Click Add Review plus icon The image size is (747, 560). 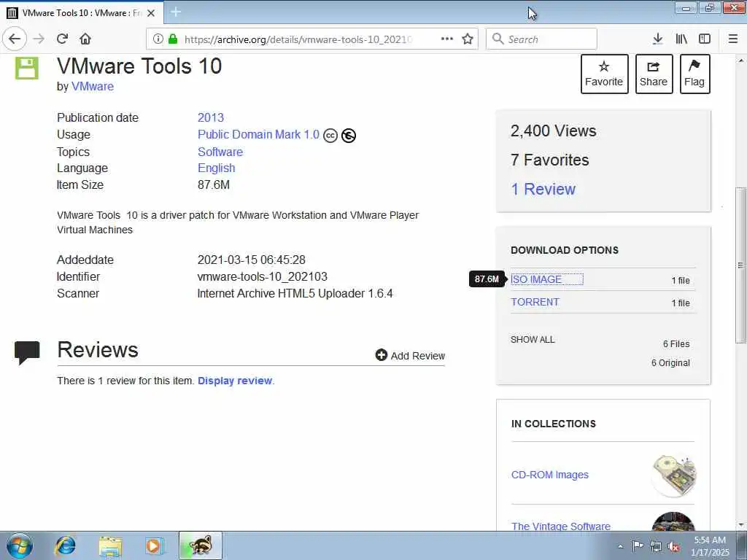coord(381,355)
